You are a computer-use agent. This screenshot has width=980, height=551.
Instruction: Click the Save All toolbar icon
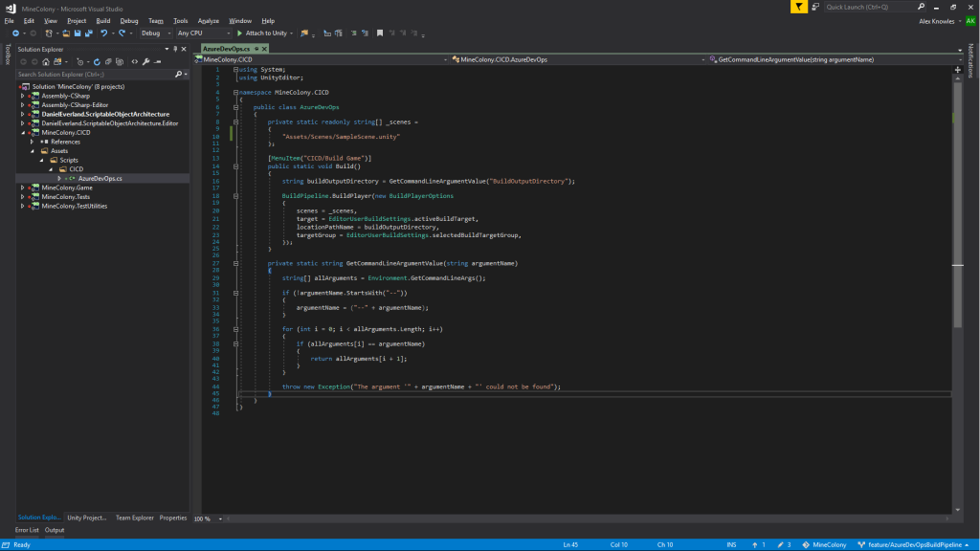coord(89,33)
